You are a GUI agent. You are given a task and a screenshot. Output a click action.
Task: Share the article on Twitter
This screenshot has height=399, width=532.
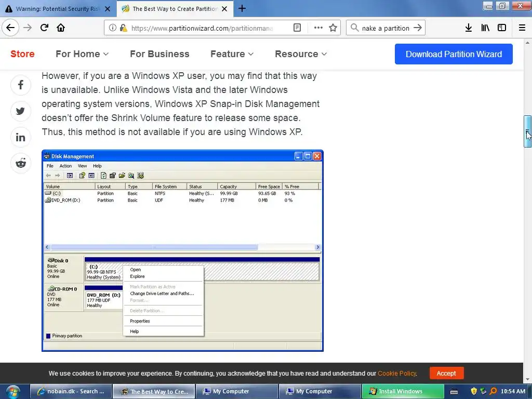21,111
